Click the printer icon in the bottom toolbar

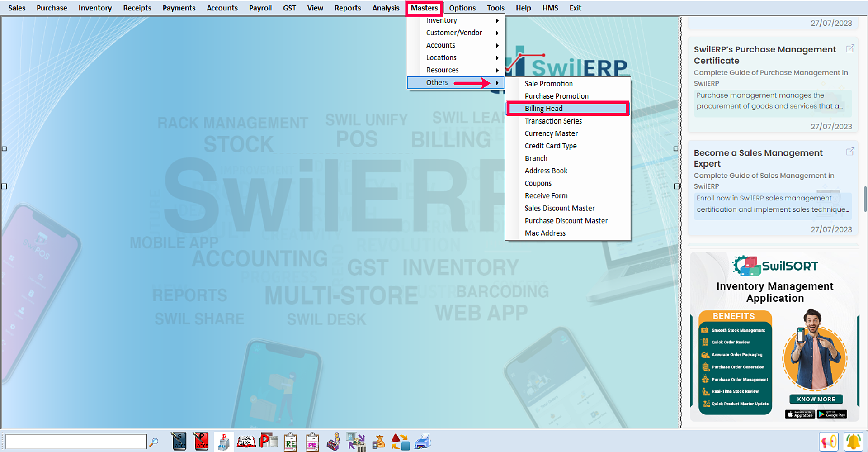click(422, 442)
